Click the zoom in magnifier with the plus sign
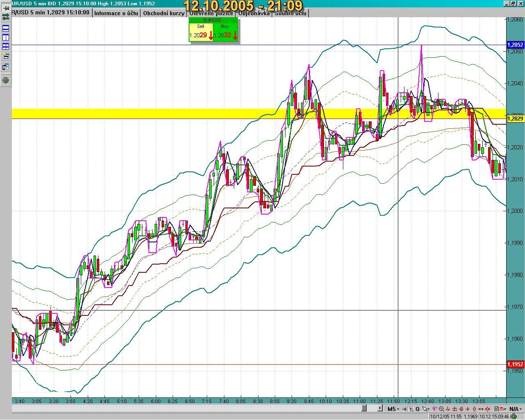Image resolution: width=525 pixels, height=420 pixels. [x=442, y=409]
